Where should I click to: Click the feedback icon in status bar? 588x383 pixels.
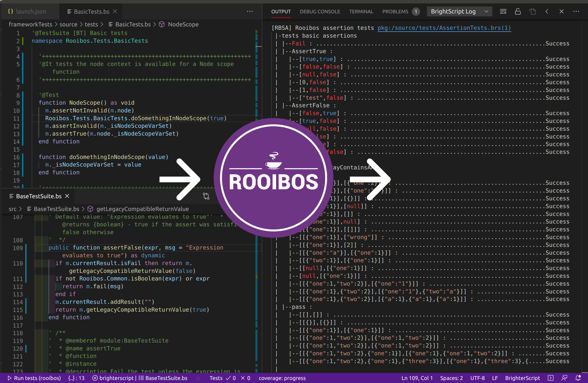(x=564, y=378)
